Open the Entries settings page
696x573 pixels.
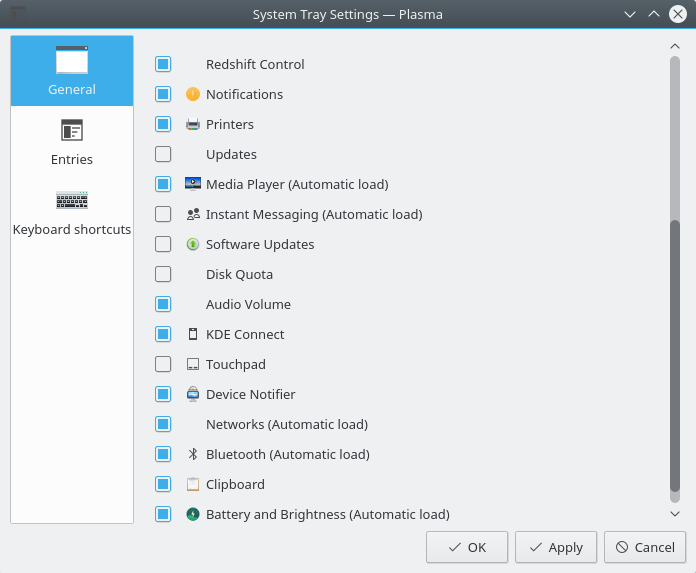72,142
